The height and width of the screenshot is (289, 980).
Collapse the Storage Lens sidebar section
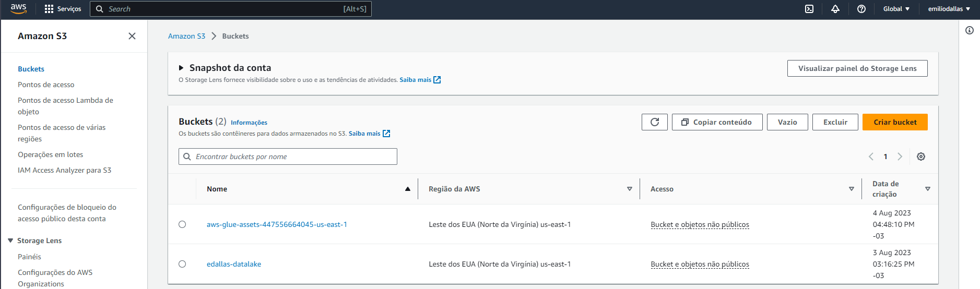coord(10,240)
